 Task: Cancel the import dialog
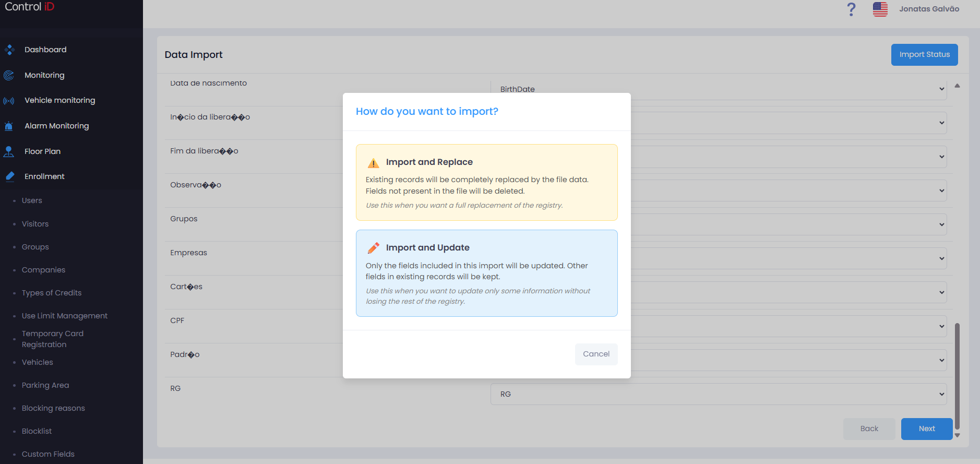point(596,354)
